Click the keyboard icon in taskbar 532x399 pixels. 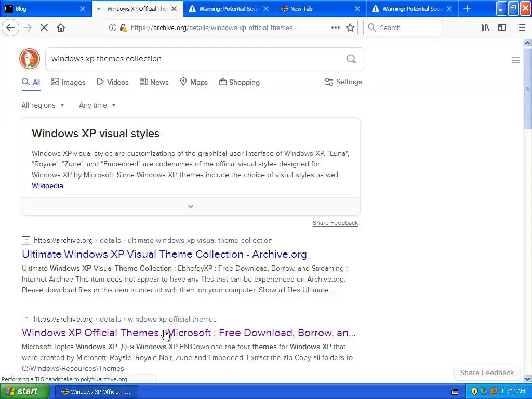click(x=455, y=392)
